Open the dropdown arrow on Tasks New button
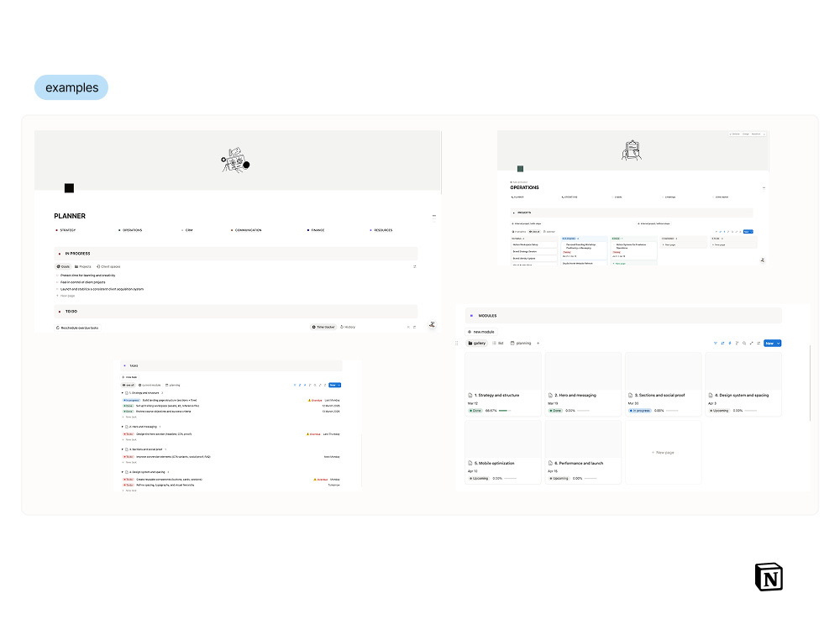This screenshot has height=630, width=840. click(339, 386)
